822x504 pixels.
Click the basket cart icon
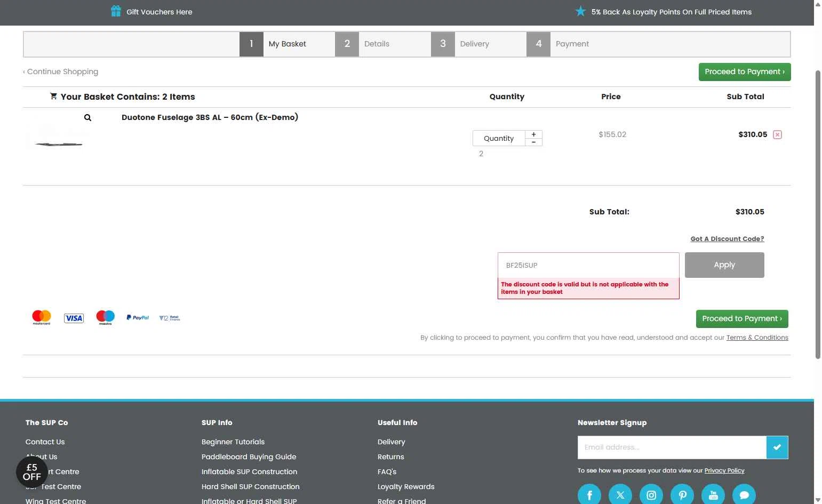click(x=53, y=96)
